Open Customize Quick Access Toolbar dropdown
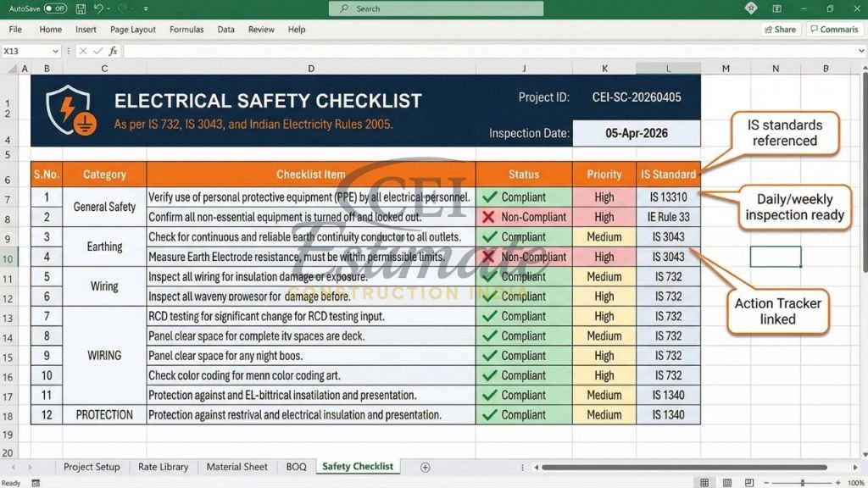The width and height of the screenshot is (868, 488). click(x=146, y=8)
